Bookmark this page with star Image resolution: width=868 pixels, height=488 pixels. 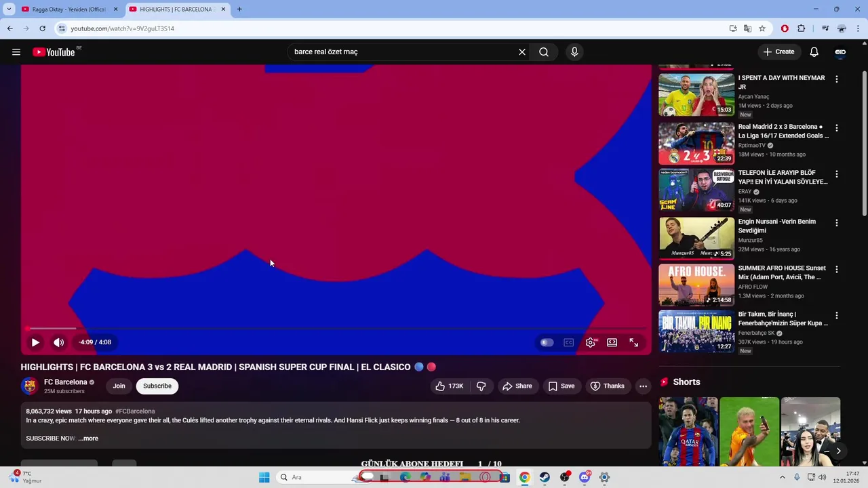tap(762, 28)
